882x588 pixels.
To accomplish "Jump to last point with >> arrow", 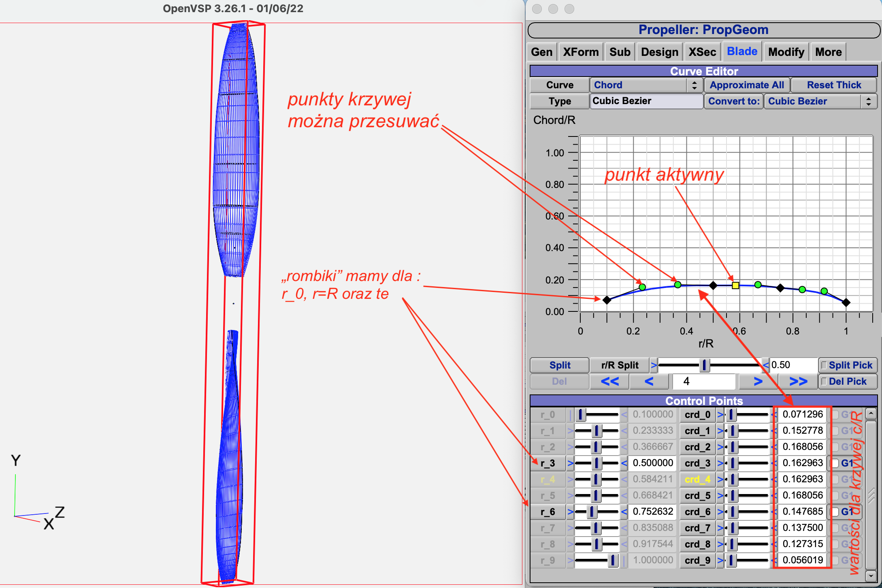I will point(798,381).
